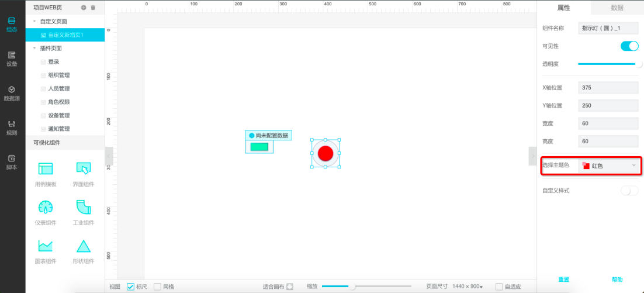
Task: Open the 规则 section in sidebar
Action: [x=12, y=128]
